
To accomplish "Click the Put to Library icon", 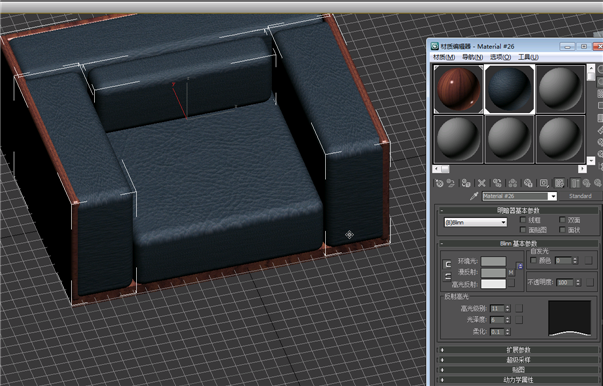I will [528, 183].
